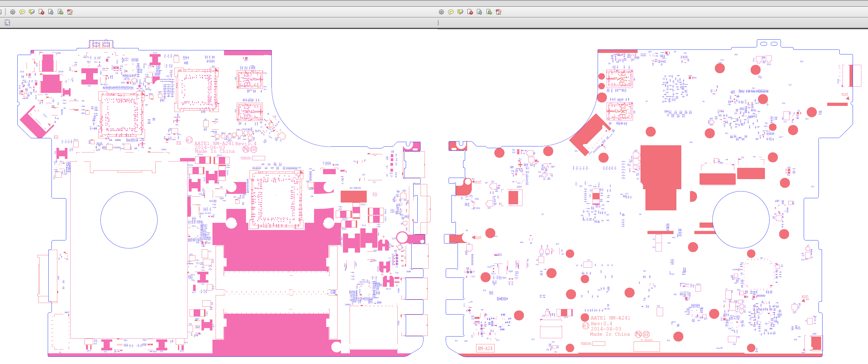Open settings gear in right pane toolbar

pyautogui.click(x=441, y=12)
